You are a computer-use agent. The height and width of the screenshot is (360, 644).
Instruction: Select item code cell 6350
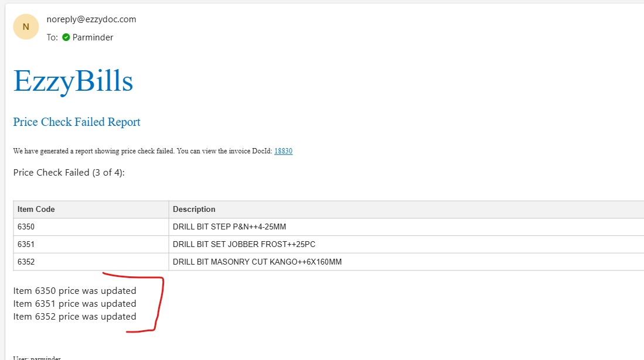tap(91, 227)
